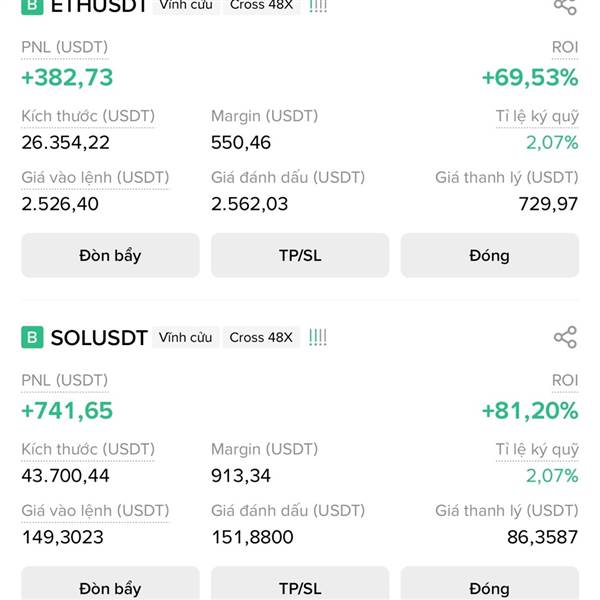
Task: Set TP/SL on SOLUSDT position
Action: [x=300, y=583]
